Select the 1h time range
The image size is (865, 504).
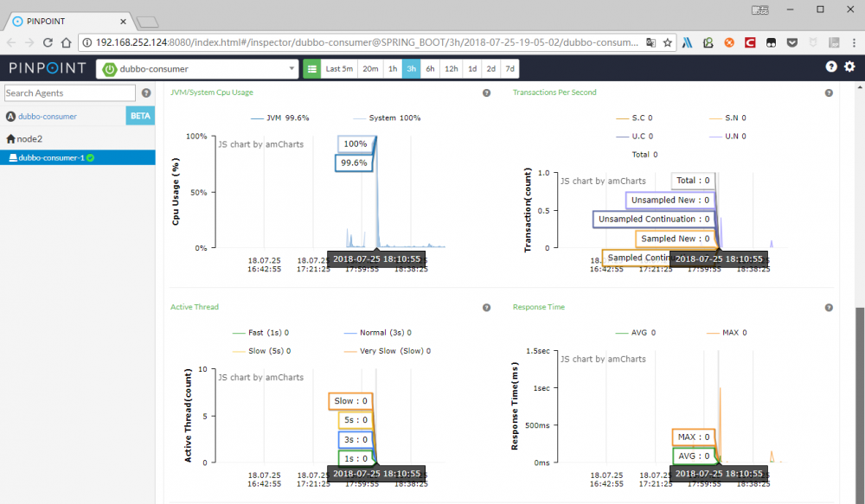(393, 69)
